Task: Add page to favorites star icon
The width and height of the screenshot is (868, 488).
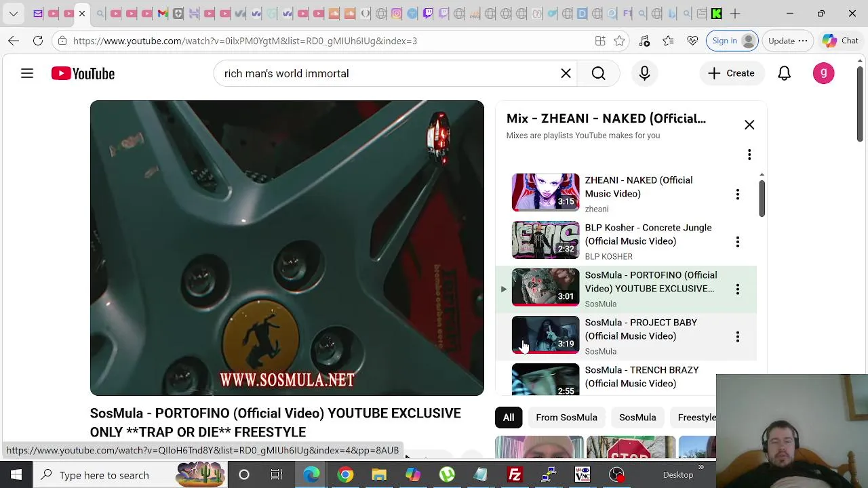Action: 619,41
